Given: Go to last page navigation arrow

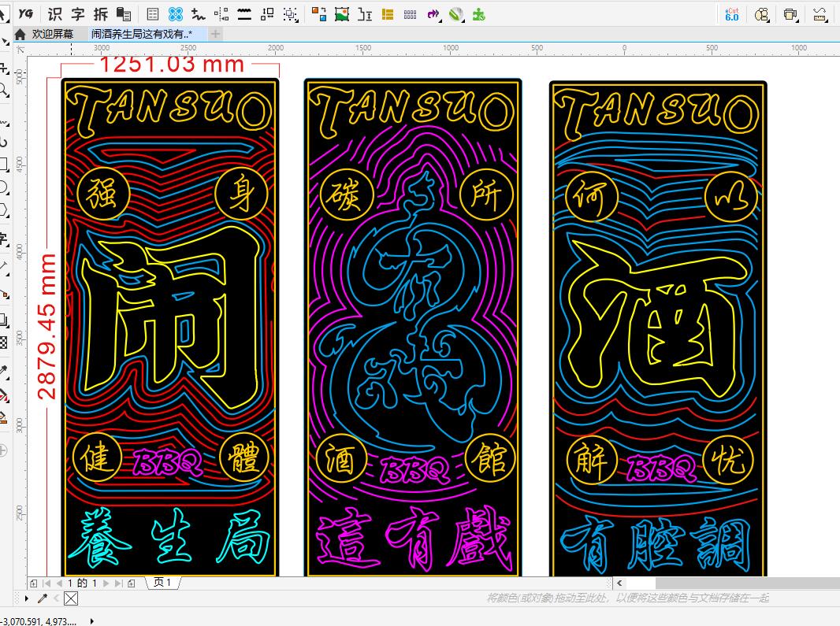Looking at the screenshot, I should (118, 583).
